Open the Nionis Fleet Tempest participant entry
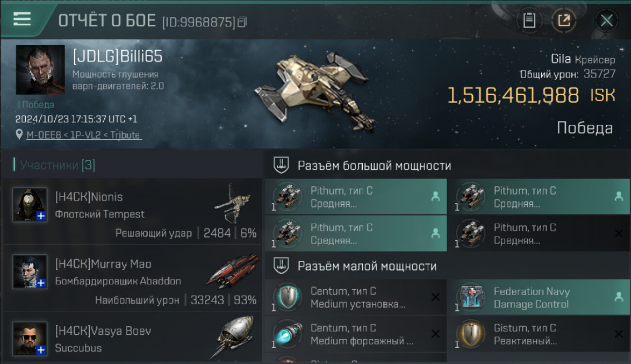Image resolution: width=631 pixels, height=364 pixels. point(132,211)
